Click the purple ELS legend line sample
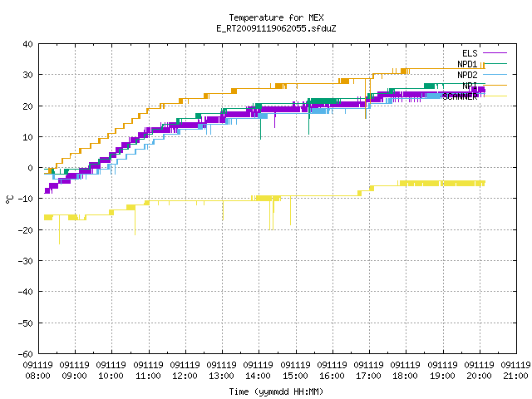The height and width of the screenshot is (399, 532). point(495,53)
